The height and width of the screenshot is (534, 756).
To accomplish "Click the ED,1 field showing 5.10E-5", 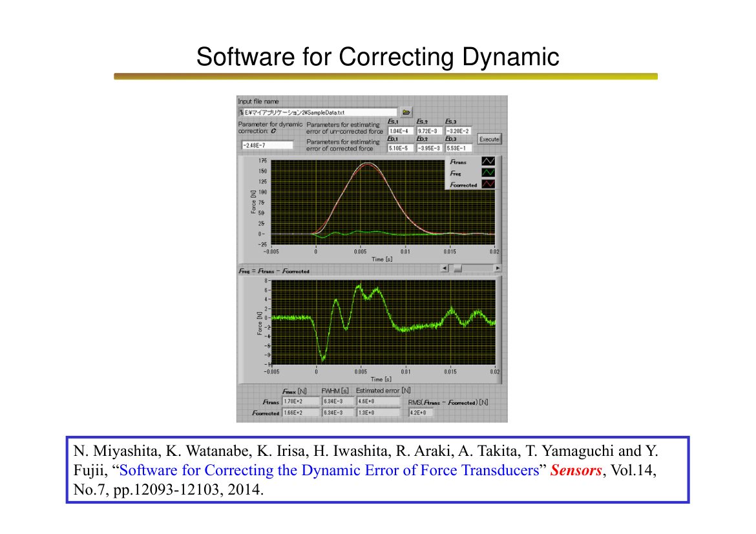I will pyautogui.click(x=400, y=149).
